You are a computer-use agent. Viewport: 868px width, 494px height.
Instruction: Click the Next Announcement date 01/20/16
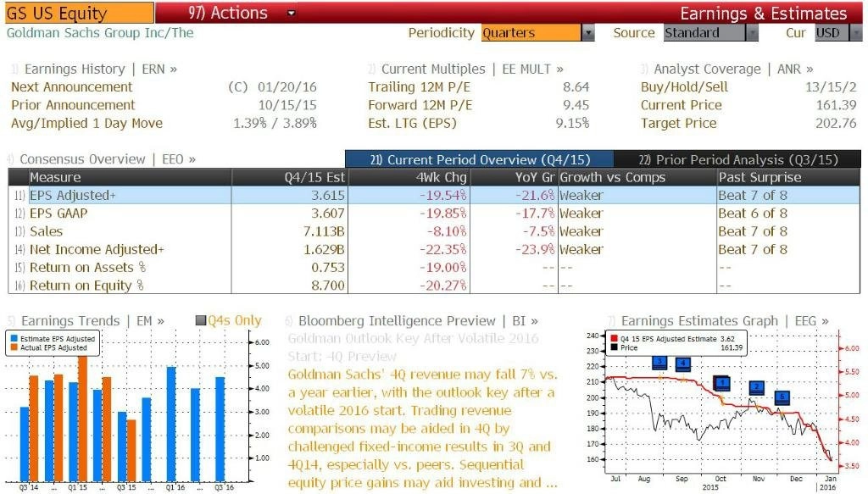pyautogui.click(x=287, y=86)
